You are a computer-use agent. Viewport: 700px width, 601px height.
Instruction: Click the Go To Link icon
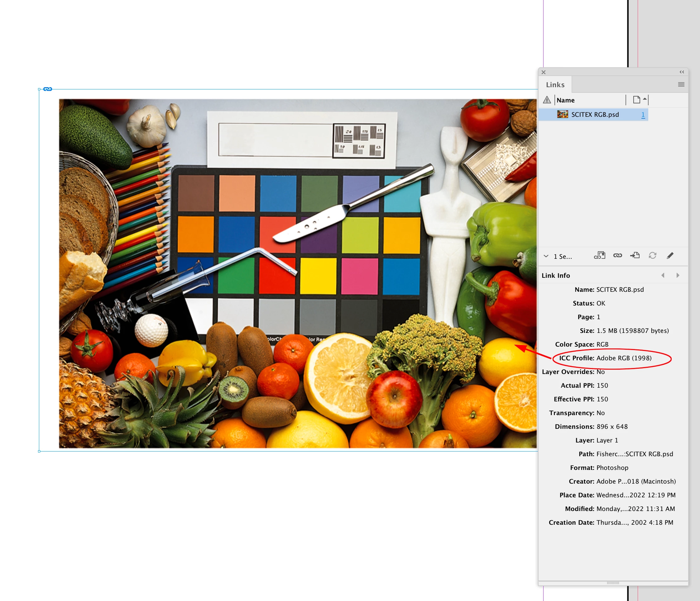click(x=635, y=256)
